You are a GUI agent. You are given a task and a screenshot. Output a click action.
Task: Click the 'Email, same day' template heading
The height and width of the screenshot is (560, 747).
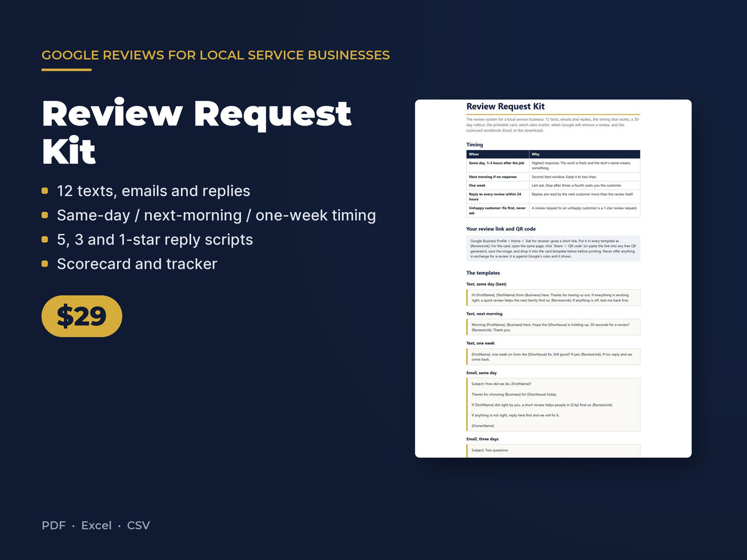pos(482,373)
